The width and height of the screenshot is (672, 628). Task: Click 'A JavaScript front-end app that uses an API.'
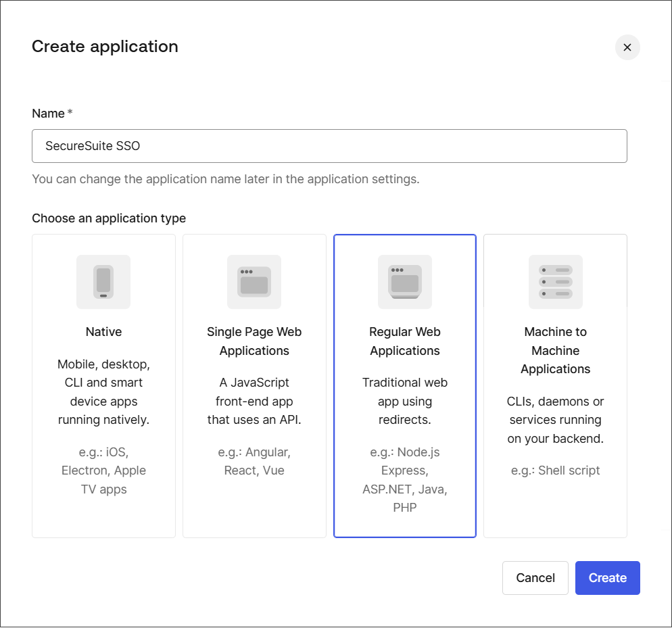[x=254, y=402]
